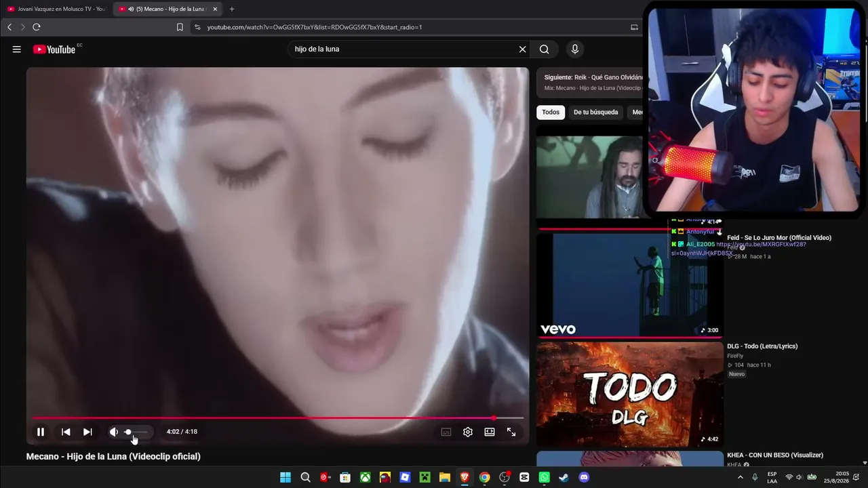868x488 pixels.
Task: Open the Feid - Se Lo Juro Mor title
Action: pyautogui.click(x=779, y=238)
